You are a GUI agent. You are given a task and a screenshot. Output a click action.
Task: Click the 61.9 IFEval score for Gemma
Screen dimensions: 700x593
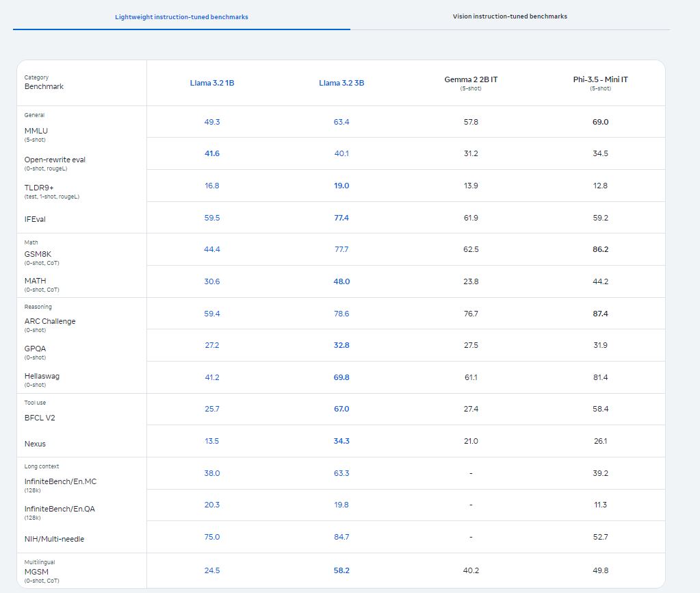click(471, 218)
